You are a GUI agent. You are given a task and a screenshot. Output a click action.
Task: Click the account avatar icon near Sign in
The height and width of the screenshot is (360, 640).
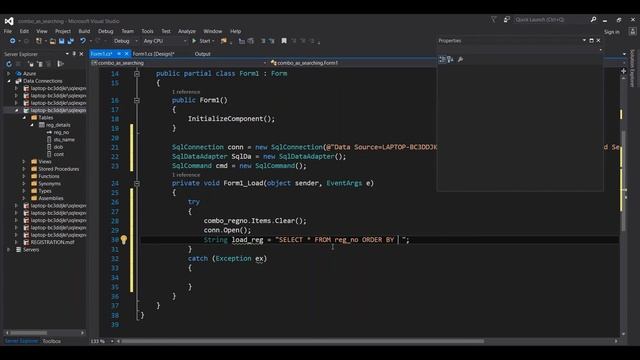click(x=632, y=31)
